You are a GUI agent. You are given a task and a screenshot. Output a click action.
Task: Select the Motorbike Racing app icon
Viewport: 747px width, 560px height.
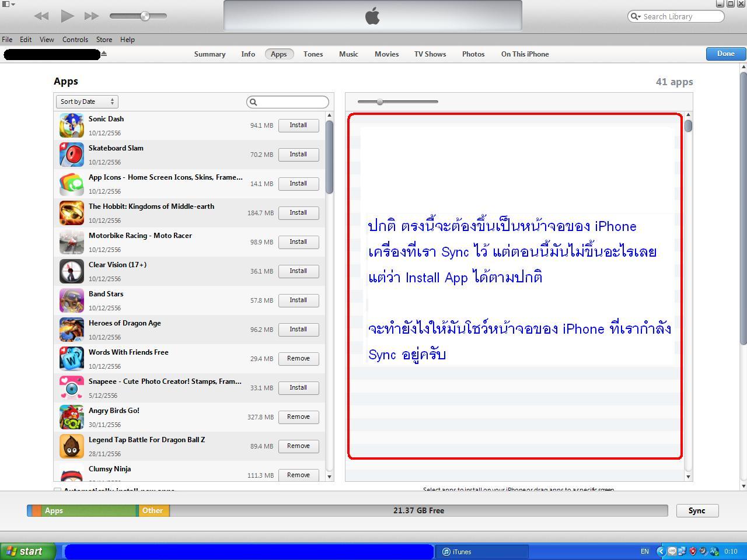tap(71, 242)
